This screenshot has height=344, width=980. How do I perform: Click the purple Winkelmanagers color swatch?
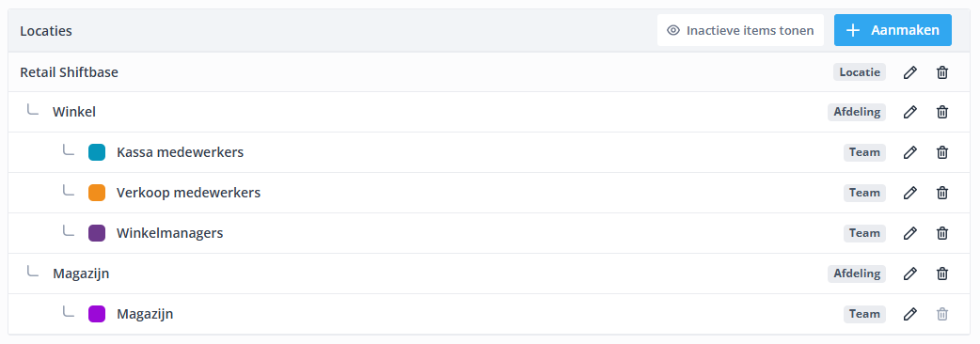(97, 233)
